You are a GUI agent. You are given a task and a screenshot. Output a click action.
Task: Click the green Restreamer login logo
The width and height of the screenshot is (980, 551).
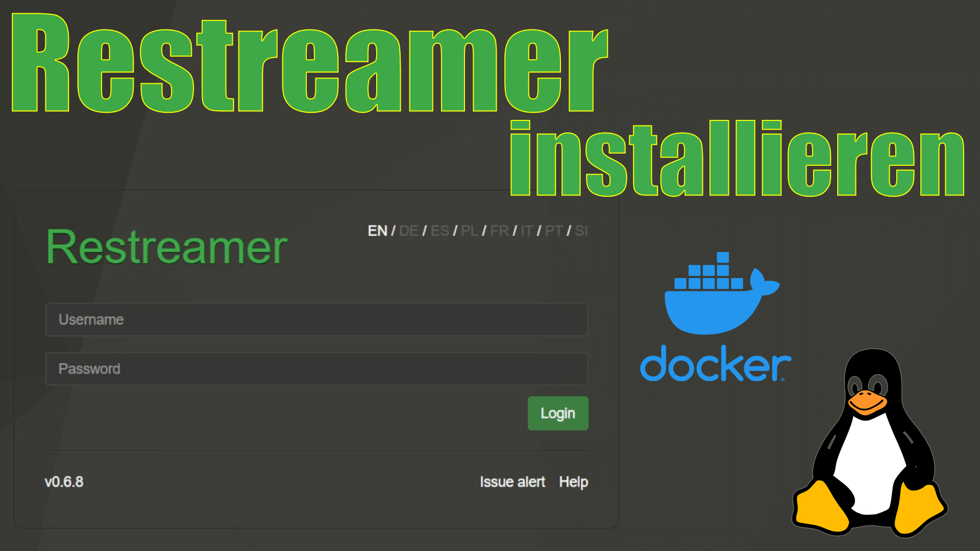click(167, 247)
